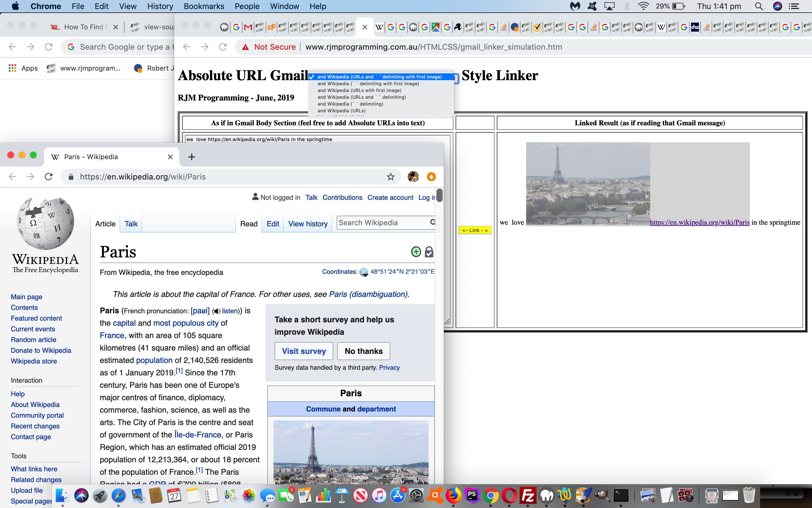Click Create account link

pos(390,198)
